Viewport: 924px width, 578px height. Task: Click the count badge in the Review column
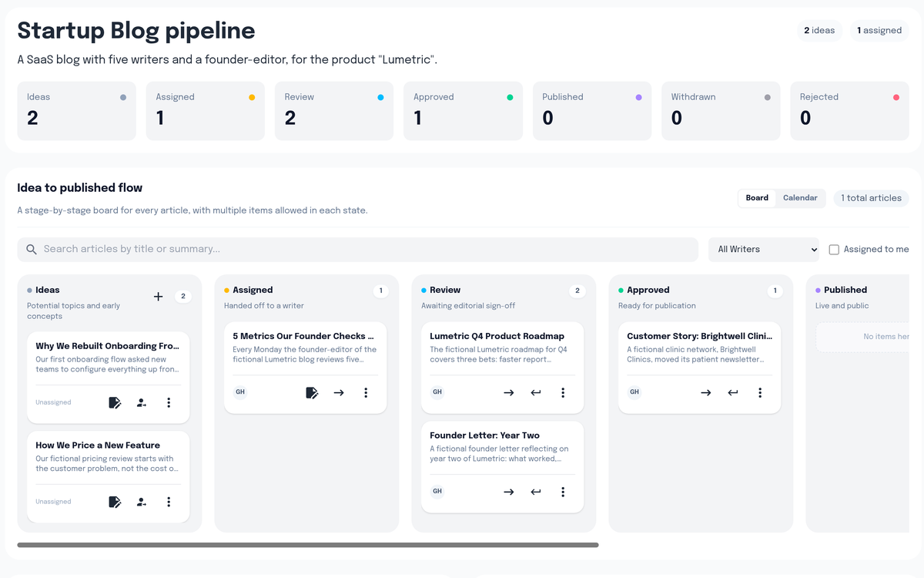[x=577, y=291]
